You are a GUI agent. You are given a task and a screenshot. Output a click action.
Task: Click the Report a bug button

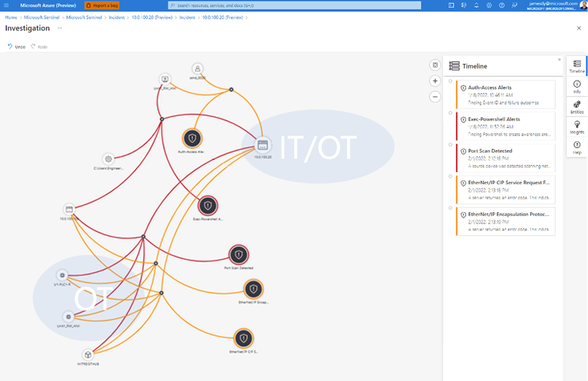pos(102,5)
